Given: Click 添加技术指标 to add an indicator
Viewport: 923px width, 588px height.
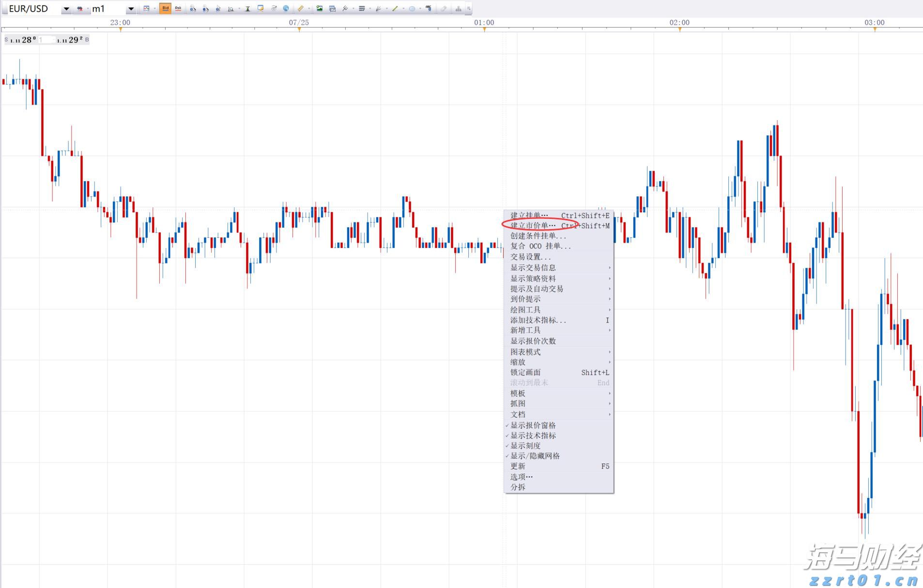Looking at the screenshot, I should pos(538,320).
